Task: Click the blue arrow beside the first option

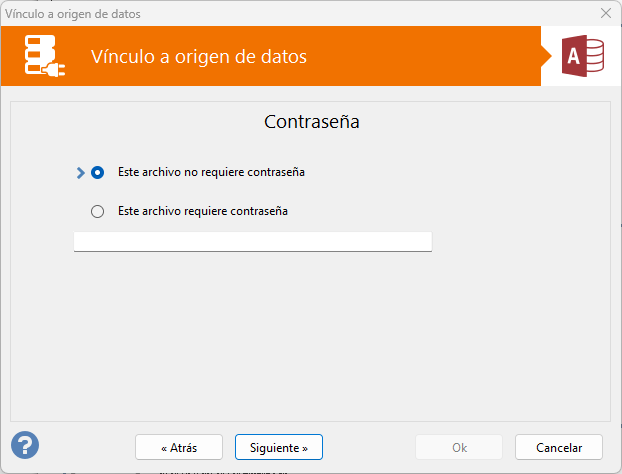Action: [81, 172]
